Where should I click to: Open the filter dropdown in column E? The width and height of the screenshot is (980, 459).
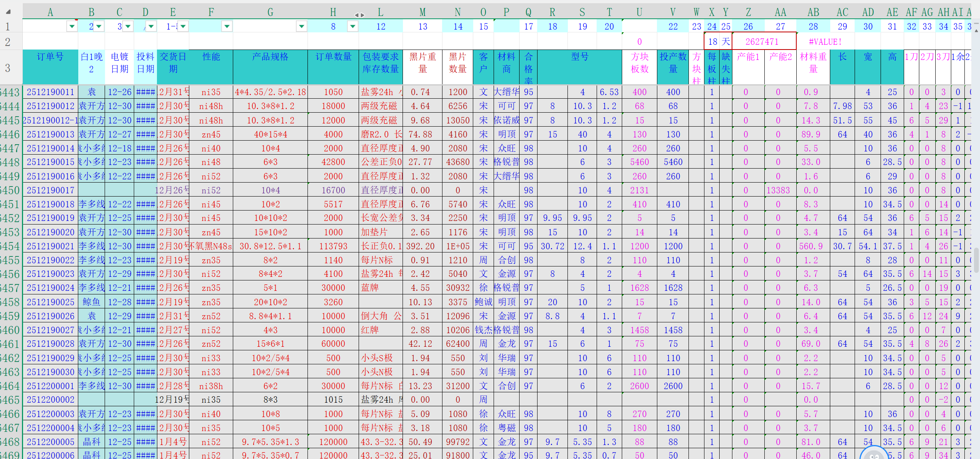pyautogui.click(x=183, y=27)
